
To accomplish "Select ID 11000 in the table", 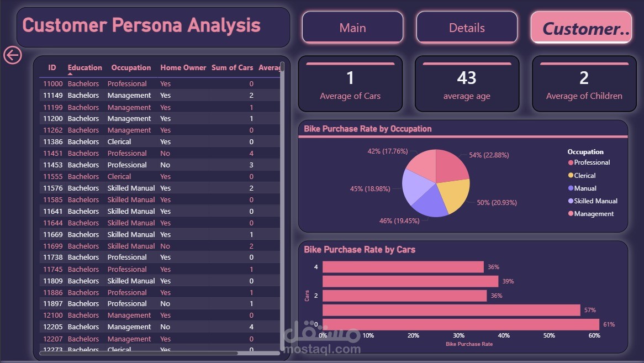I will 53,84.
